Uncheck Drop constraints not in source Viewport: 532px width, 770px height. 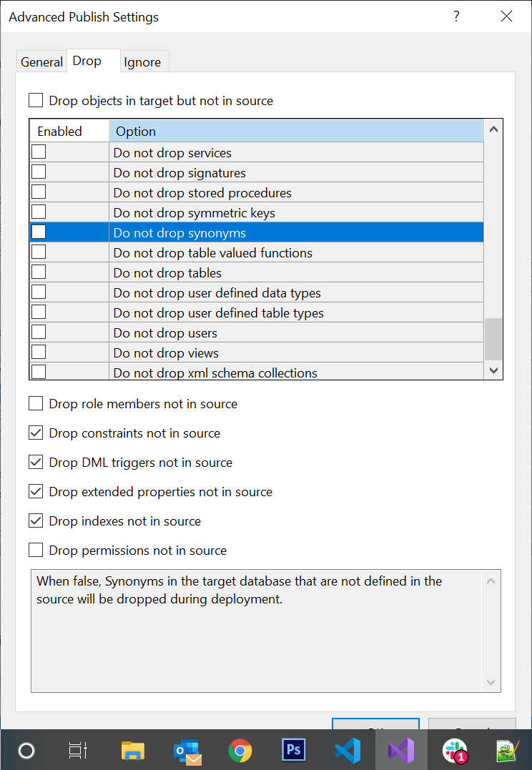pyautogui.click(x=36, y=433)
